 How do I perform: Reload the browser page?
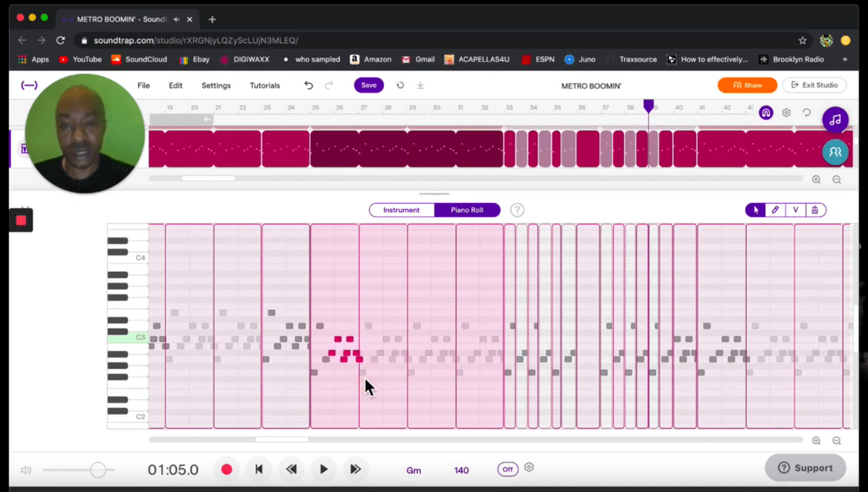click(61, 41)
